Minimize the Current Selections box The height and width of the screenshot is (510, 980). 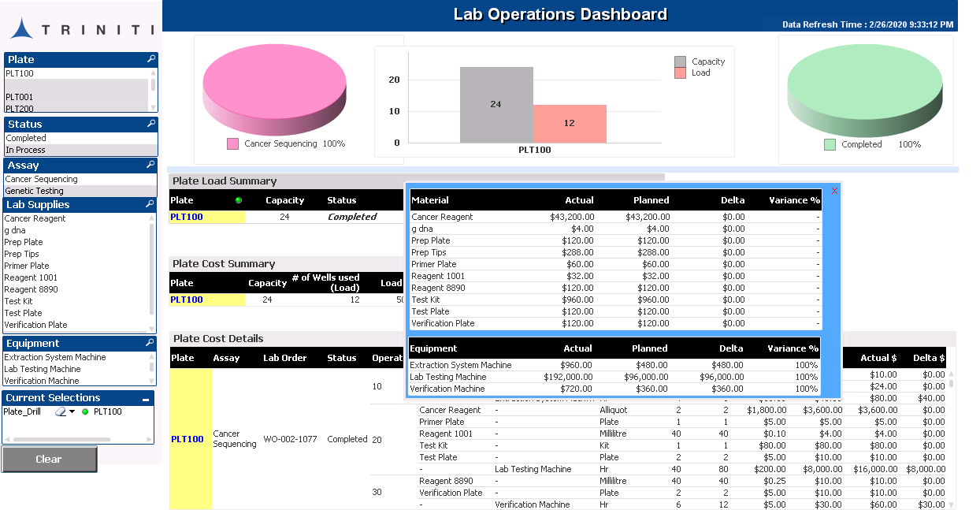[x=146, y=400]
